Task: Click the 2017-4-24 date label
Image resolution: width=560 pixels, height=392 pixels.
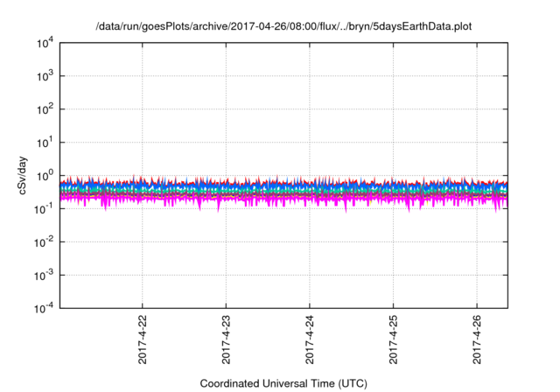Action: [309, 339]
